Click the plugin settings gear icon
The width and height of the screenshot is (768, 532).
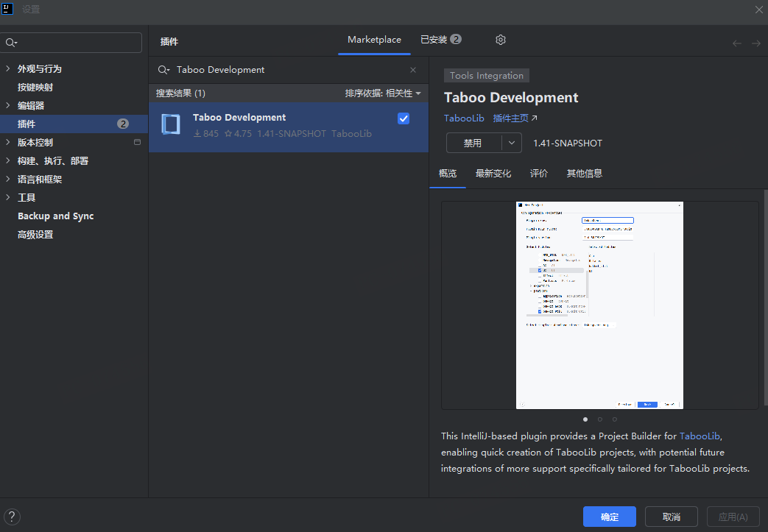click(501, 40)
